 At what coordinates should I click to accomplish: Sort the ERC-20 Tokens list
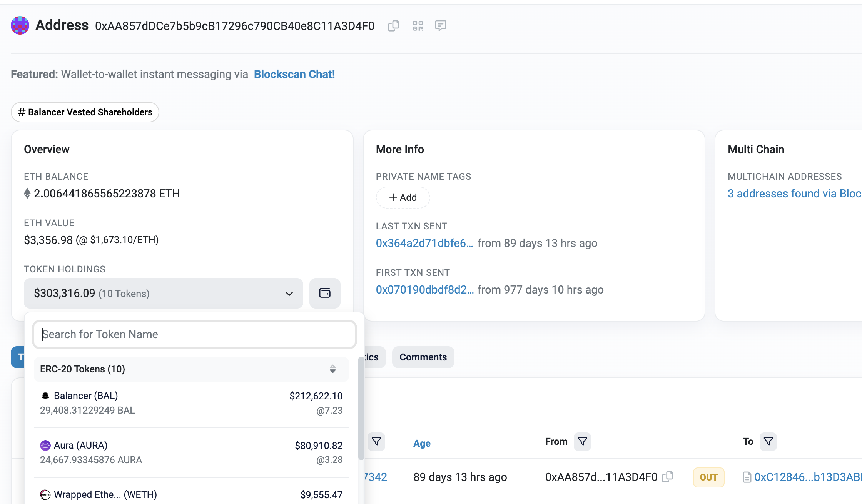point(332,369)
